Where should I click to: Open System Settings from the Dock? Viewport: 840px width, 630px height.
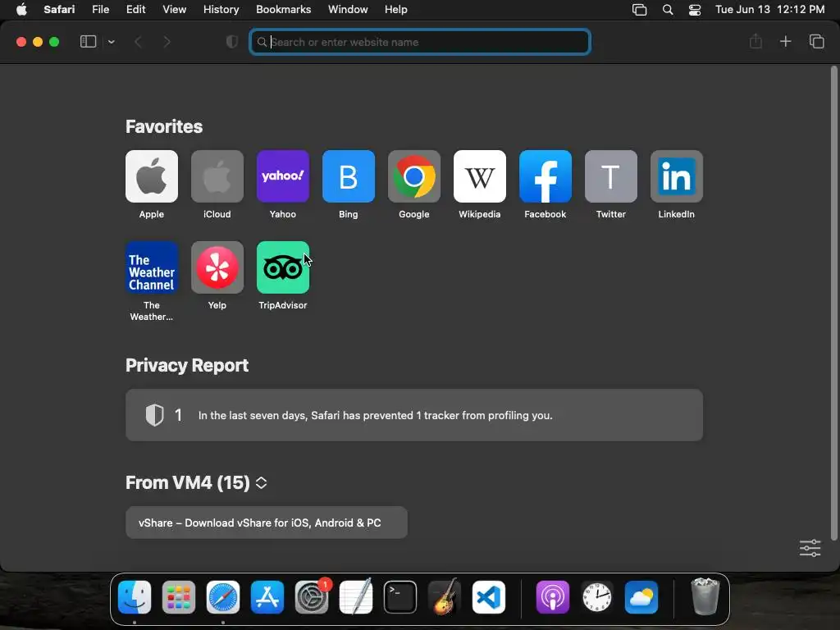point(311,597)
